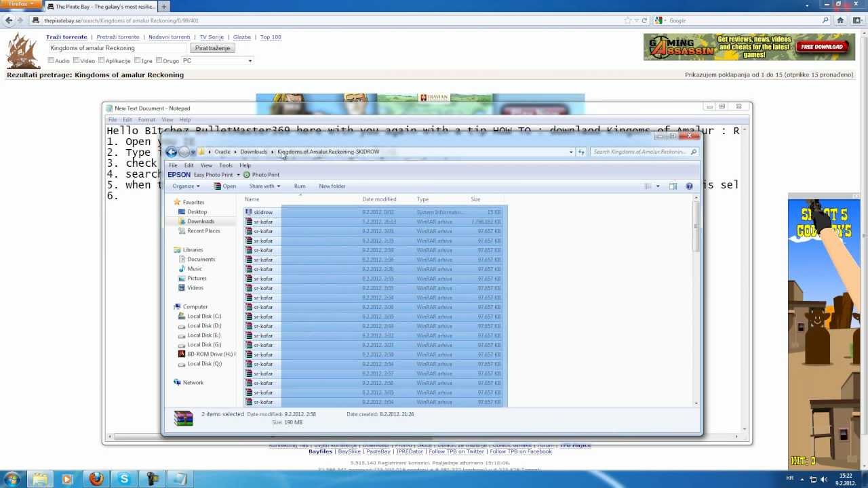The image size is (868, 488).
Task: Click the volume speaker tray icon
Action: 824,479
